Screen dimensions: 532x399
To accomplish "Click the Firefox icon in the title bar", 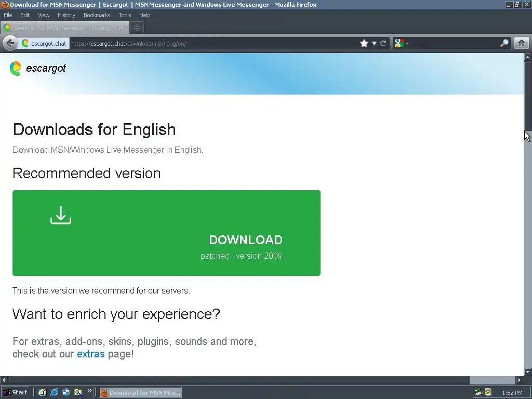I will pyautogui.click(x=5, y=4).
